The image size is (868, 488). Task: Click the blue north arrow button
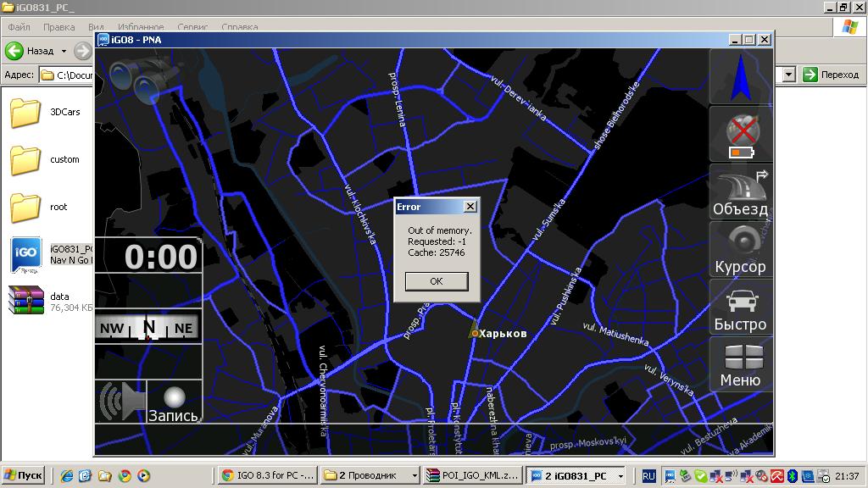click(x=741, y=76)
